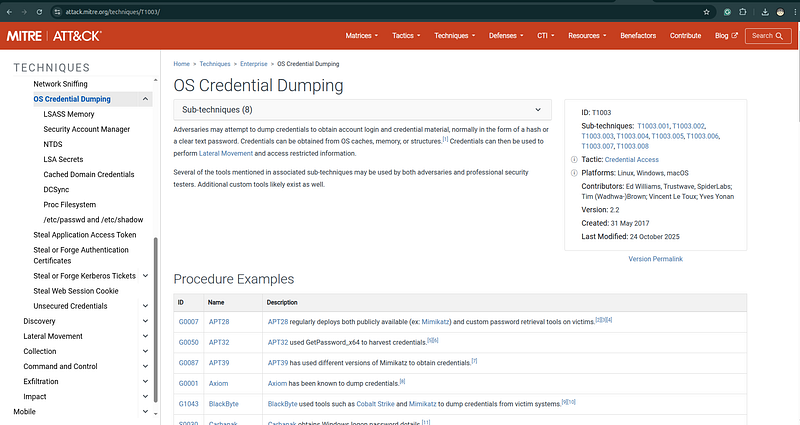Open the Resources menu
Viewport: 800px width, 425px height.
(587, 36)
